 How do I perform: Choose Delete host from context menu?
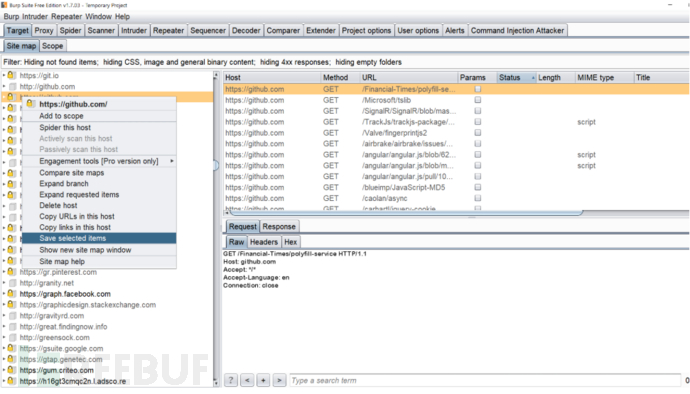click(99, 205)
